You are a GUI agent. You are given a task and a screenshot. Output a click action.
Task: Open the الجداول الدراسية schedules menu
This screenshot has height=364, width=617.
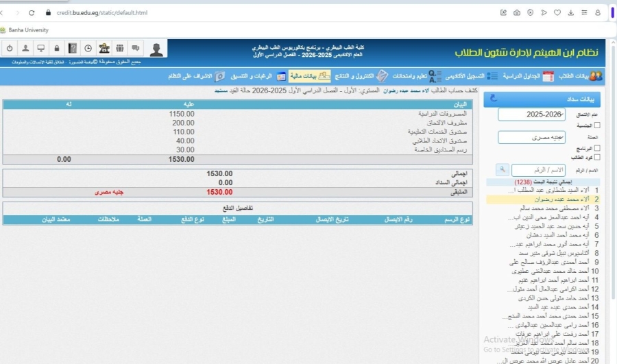click(x=528, y=76)
